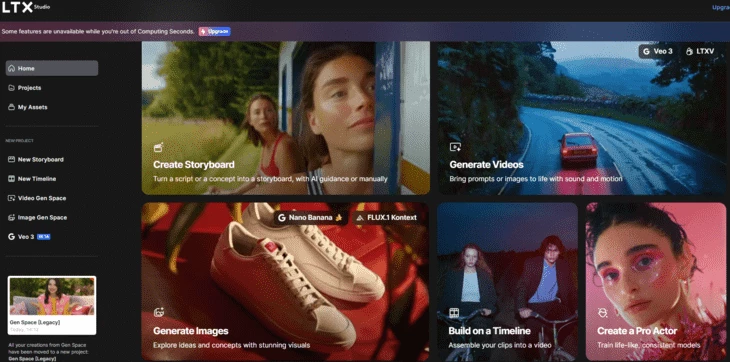Open the Gen Space (Legacy) project thumbnail
Viewport: 730px width, 362px height.
(x=52, y=305)
